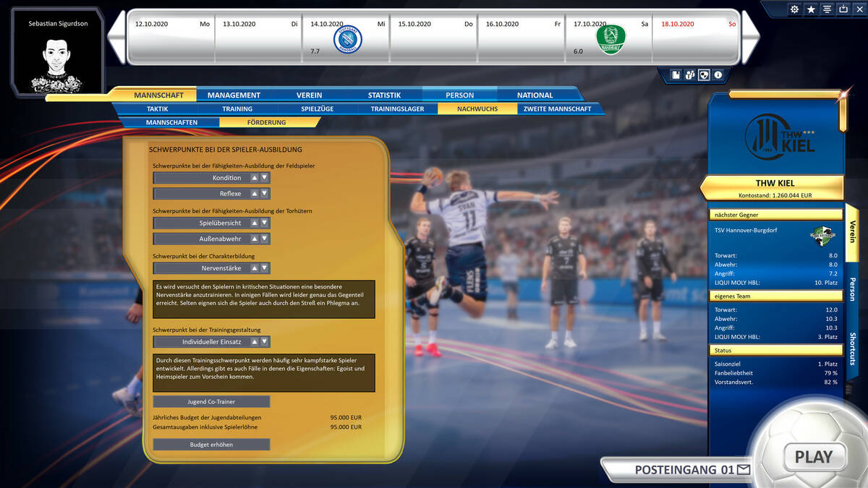Step Reflexe selector down
The width and height of the screenshot is (868, 488).
pyautogui.click(x=265, y=194)
